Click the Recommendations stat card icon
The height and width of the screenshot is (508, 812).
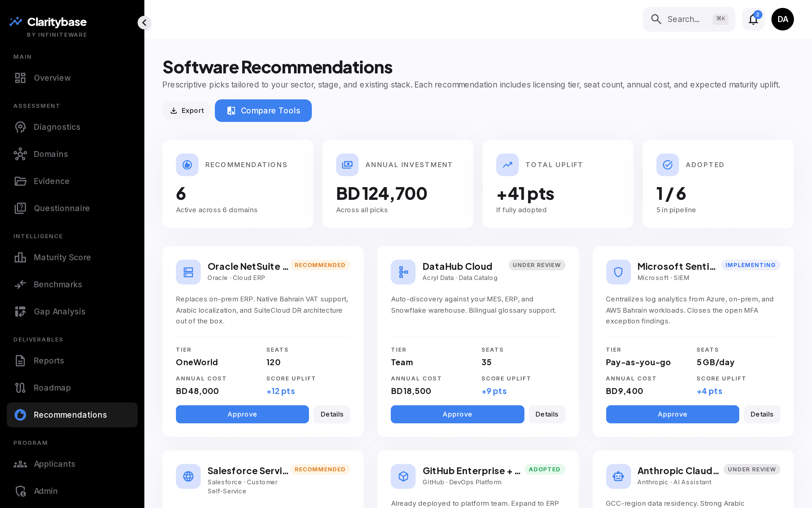coord(187,165)
